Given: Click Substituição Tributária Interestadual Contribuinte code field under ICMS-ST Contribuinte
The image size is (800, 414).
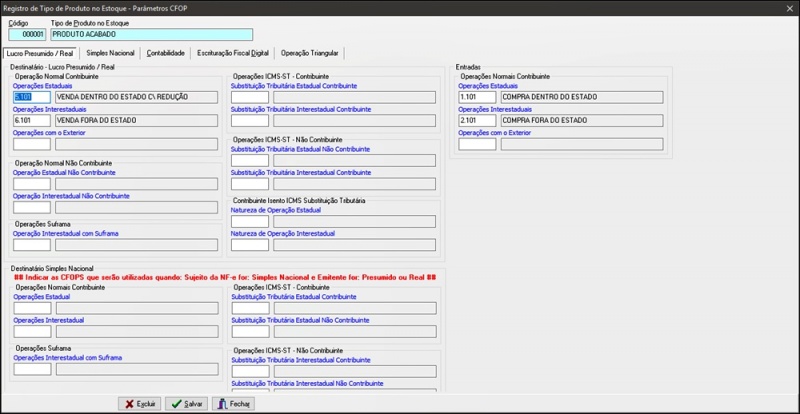Looking at the screenshot, I should coord(249,120).
